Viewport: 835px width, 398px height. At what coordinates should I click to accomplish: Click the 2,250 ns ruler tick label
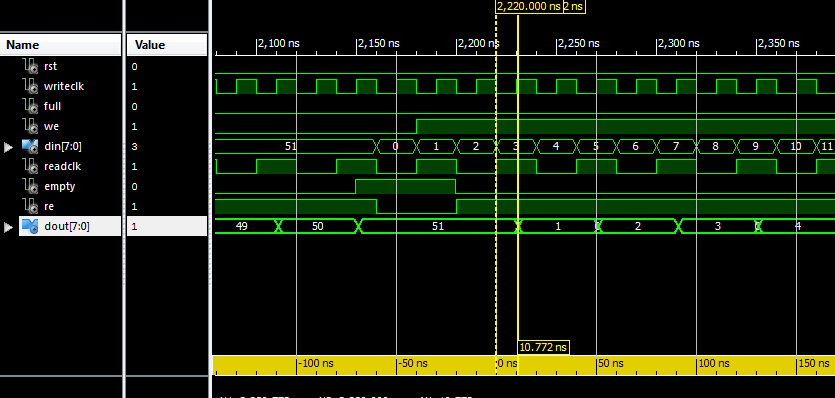point(579,44)
